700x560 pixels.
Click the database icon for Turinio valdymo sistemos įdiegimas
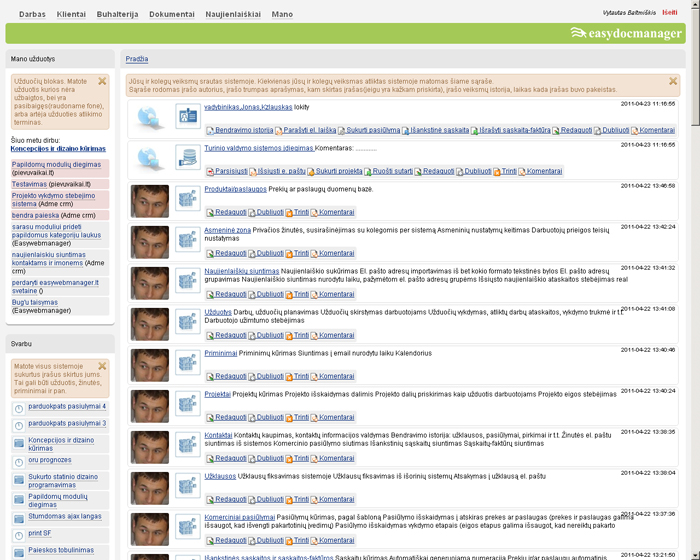(x=188, y=157)
